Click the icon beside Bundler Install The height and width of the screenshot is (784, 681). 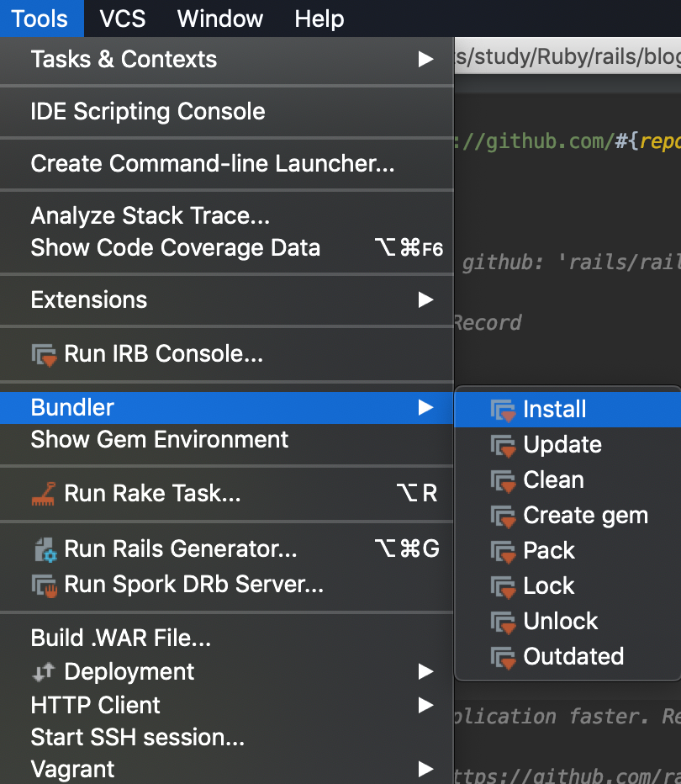point(503,410)
